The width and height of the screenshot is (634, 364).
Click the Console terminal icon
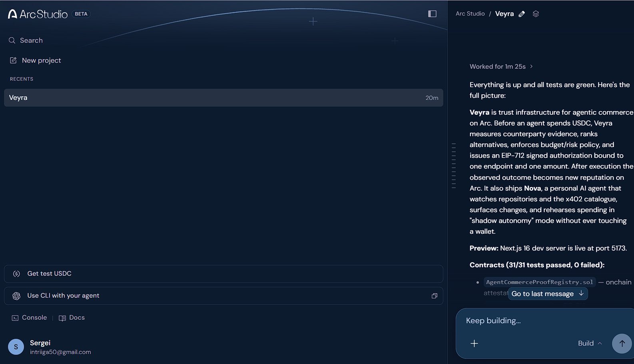15,318
